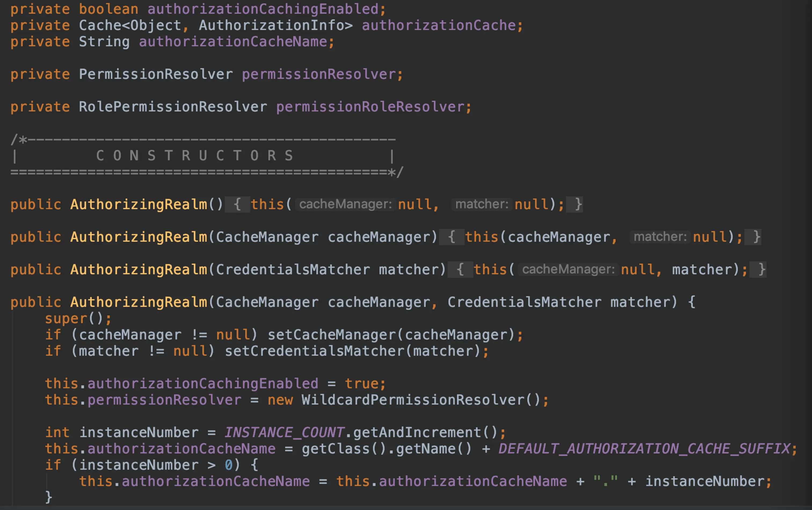Unfold closing brace of CredentialsMatcher-only constructor
812x510 pixels.
(x=762, y=270)
